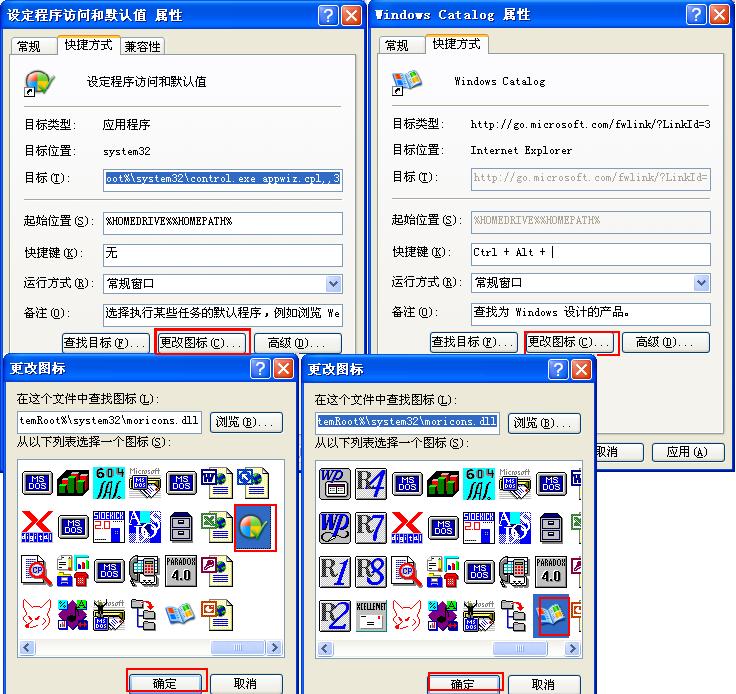Viewport: 736px width, 694px height.
Task: Click 快捷键 field showing 无
Action: [x=223, y=255]
